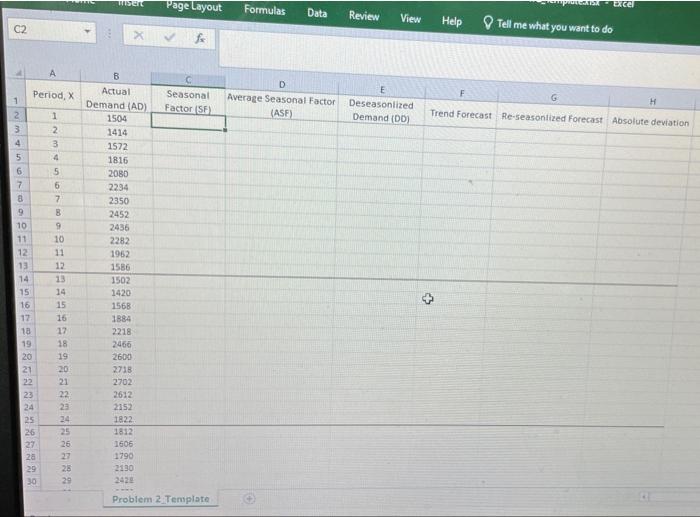Viewport: 700px width, 517px height.
Task: Open the Review ribbon tab
Action: pyautogui.click(x=364, y=16)
